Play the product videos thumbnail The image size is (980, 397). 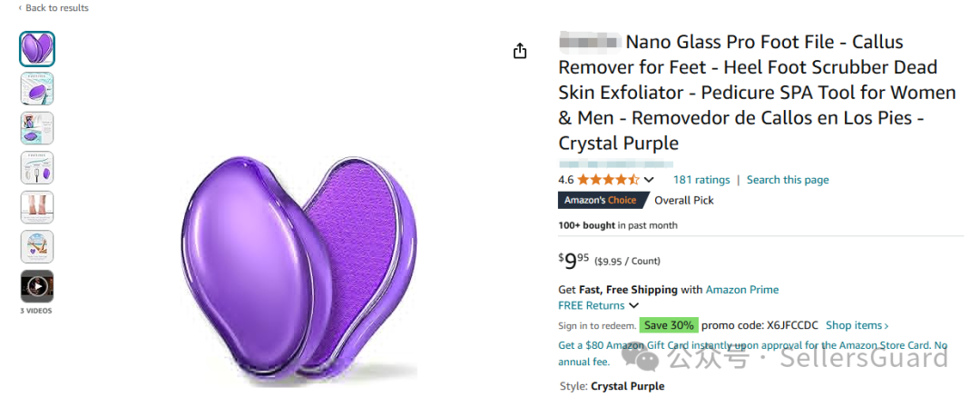(37, 286)
